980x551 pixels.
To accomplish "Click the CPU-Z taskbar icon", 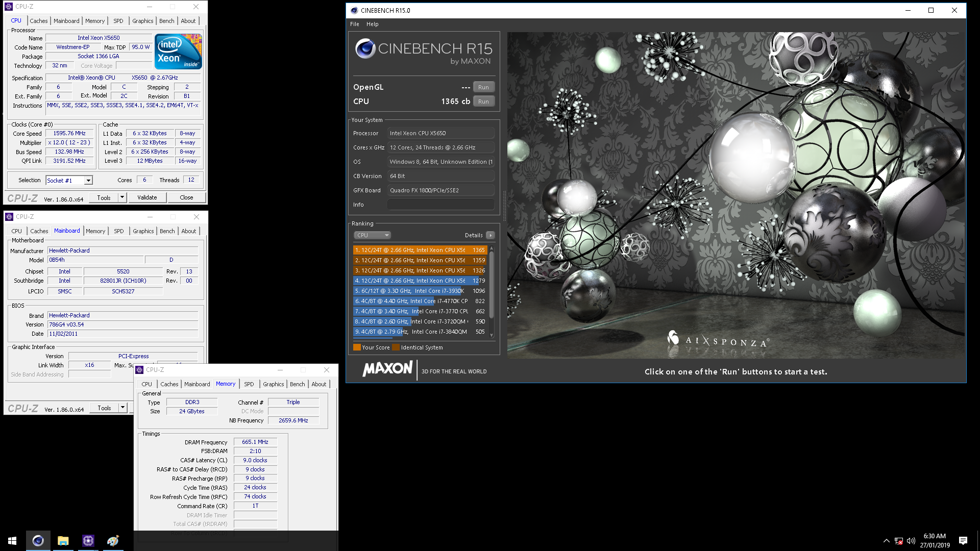I will tap(88, 541).
